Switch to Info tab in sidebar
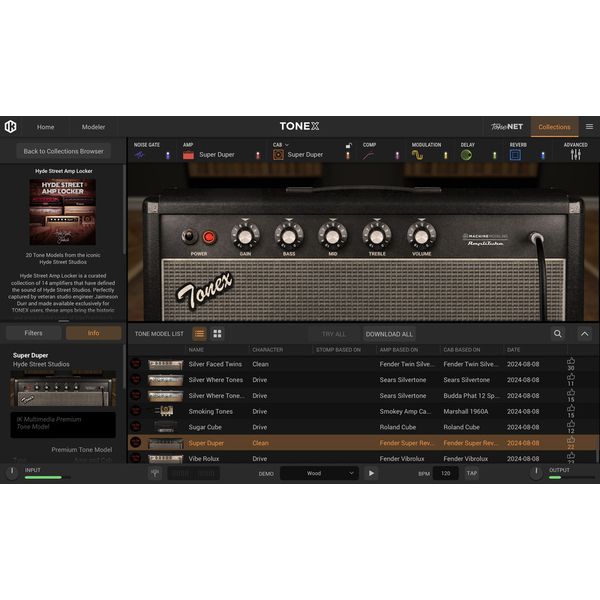 pyautogui.click(x=93, y=333)
